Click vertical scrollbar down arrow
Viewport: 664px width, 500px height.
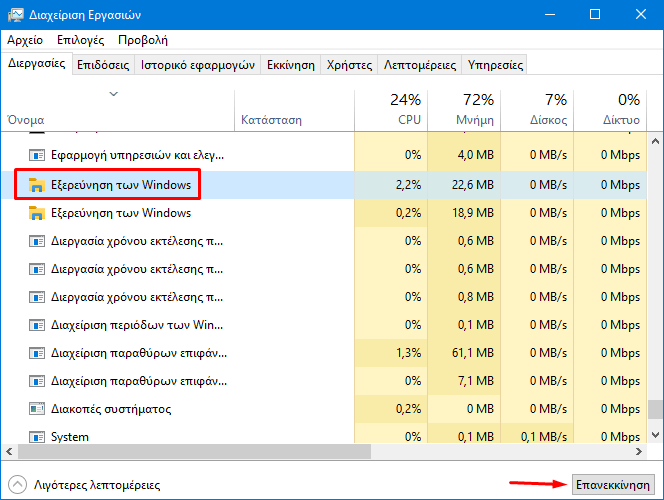pos(655,435)
